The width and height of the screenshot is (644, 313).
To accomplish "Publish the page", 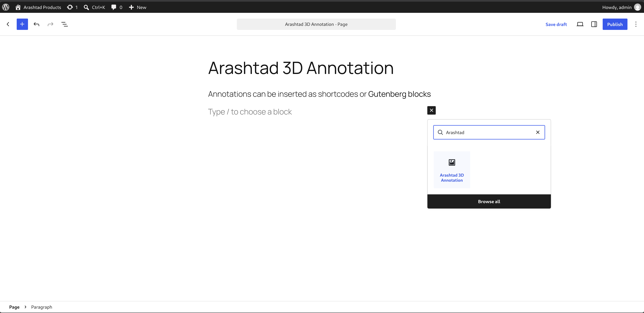I will click(615, 24).
